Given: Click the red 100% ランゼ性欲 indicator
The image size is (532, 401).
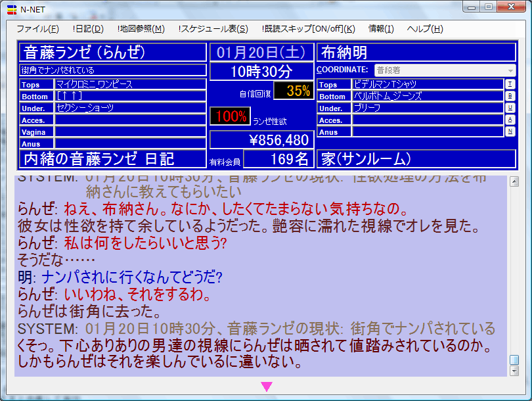Looking at the screenshot, I should (x=230, y=116).
